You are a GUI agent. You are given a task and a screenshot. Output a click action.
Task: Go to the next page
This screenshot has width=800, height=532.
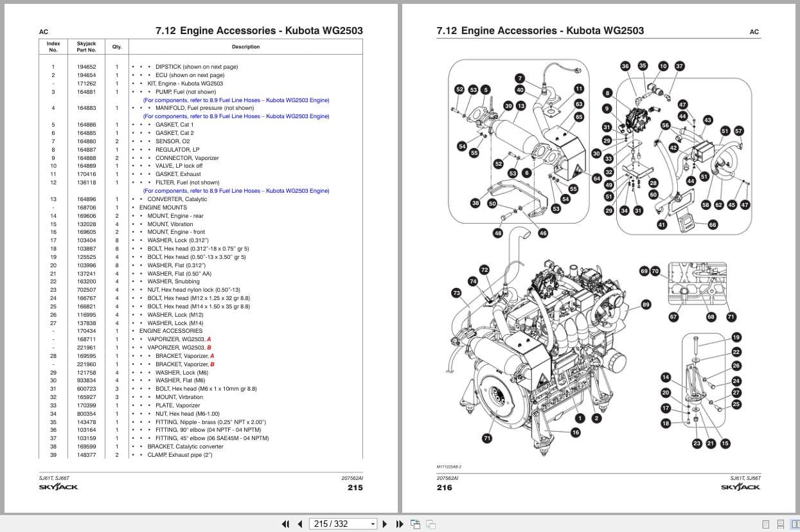[385, 524]
